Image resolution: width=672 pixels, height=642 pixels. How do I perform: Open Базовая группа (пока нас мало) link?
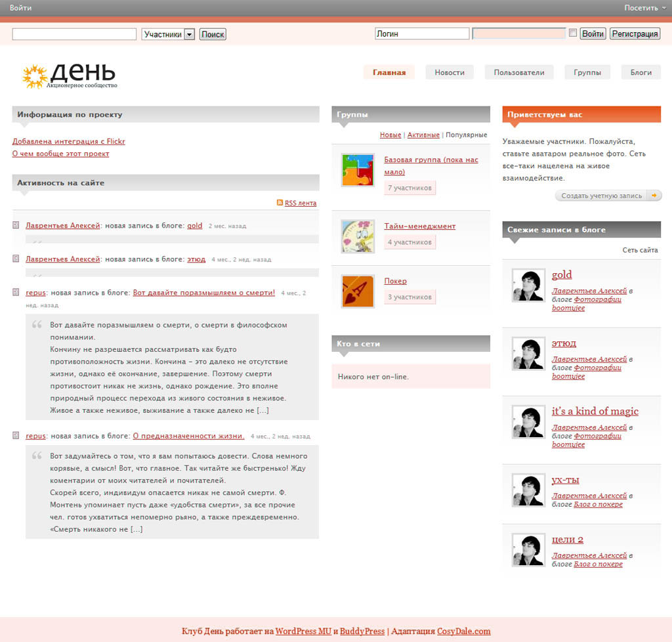431,165
